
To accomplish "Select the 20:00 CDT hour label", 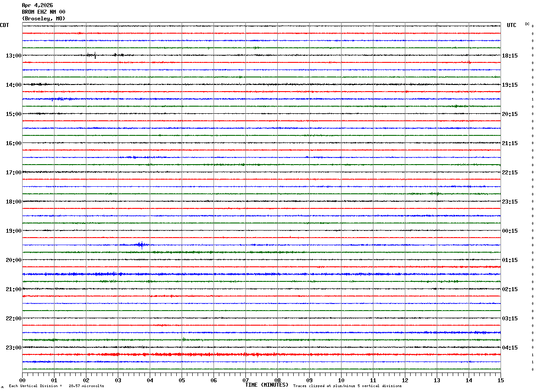I will [13, 260].
